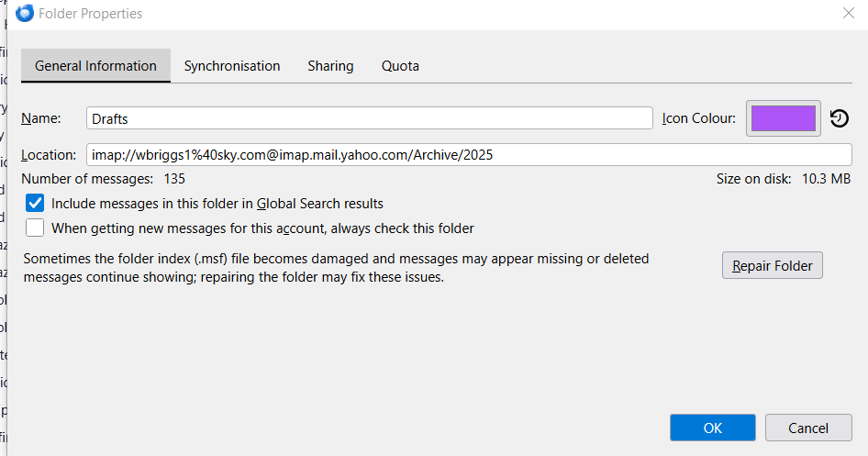Click the Location label
This screenshot has height=456, width=868.
coord(49,155)
